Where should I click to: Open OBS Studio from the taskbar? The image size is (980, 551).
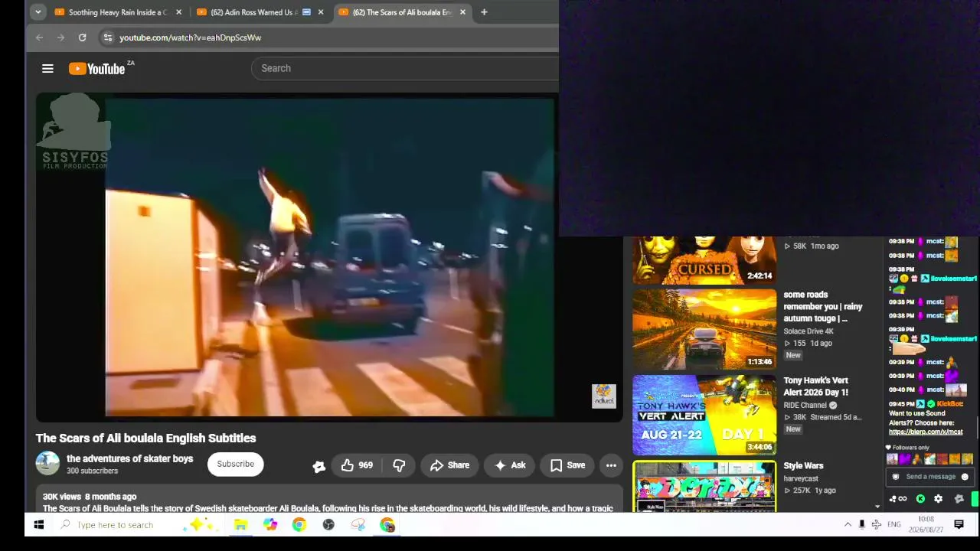[328, 525]
